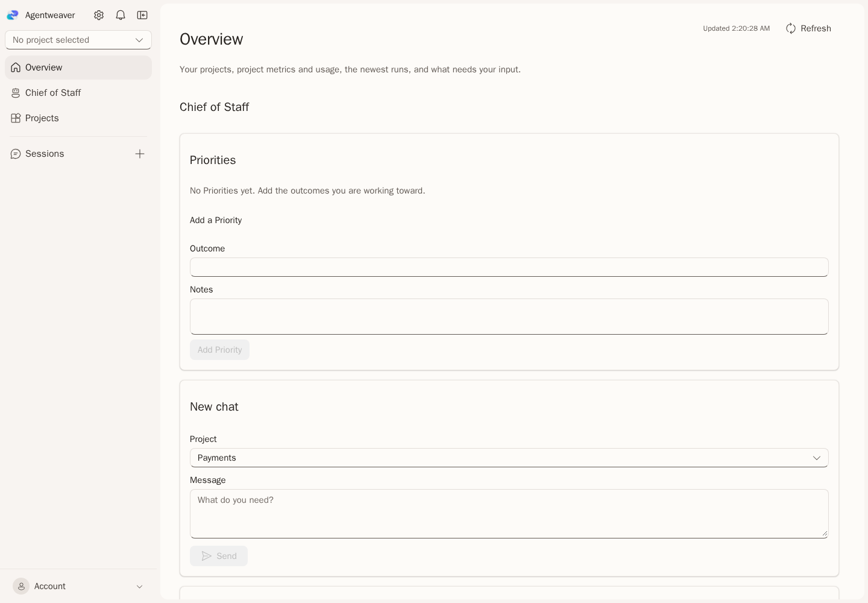Focus the Notes text area
This screenshot has height=603, width=868.
click(x=509, y=317)
